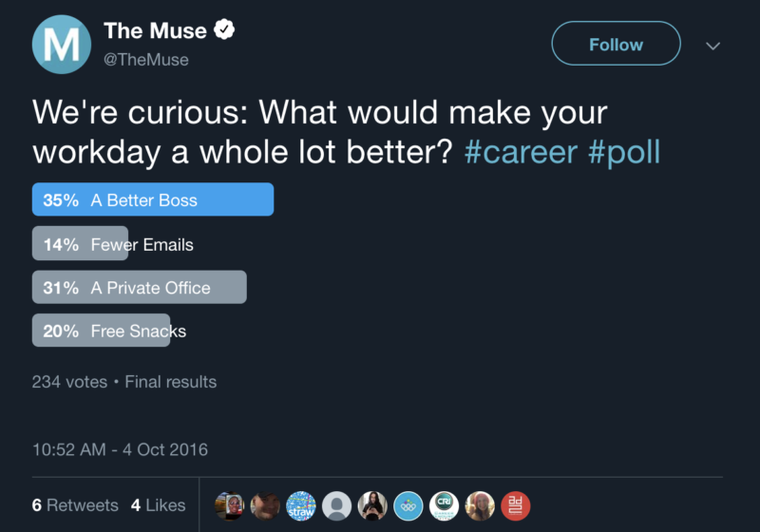
Task: Open the CRI liker avatar
Action: (444, 505)
